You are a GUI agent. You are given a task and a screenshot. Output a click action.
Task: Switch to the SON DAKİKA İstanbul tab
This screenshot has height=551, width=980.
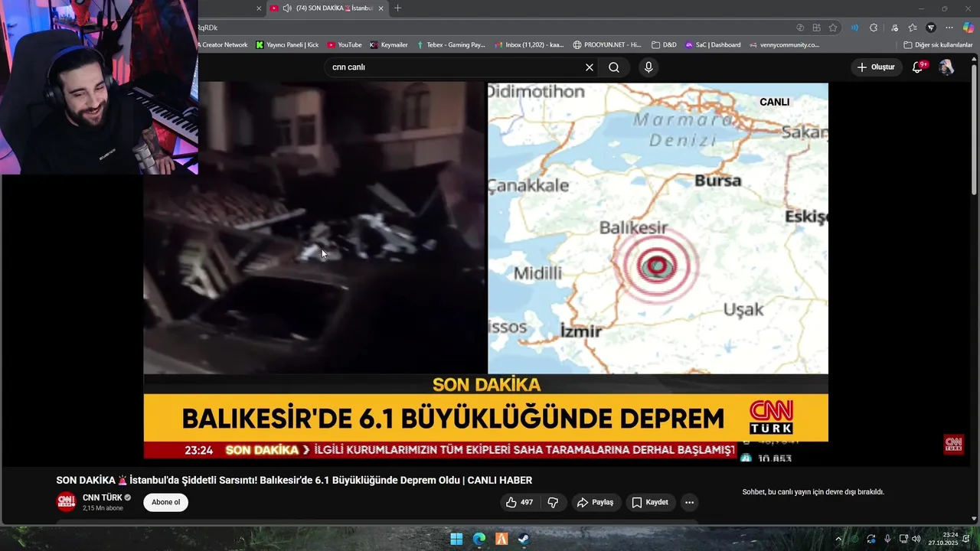tap(328, 8)
